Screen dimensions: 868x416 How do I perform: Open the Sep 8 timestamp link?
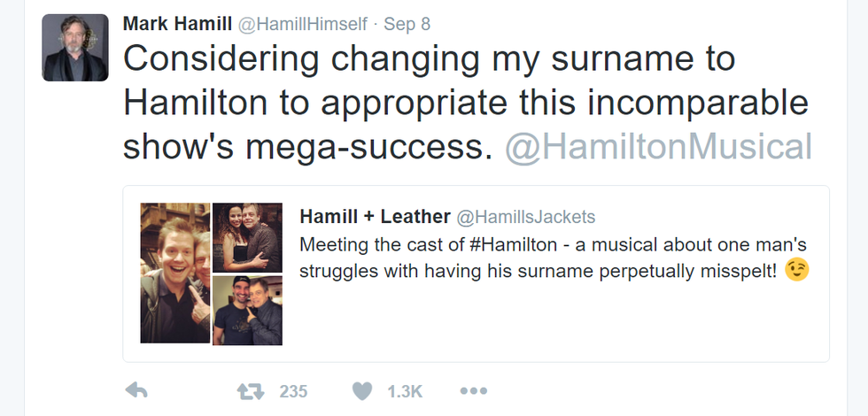pos(407,23)
